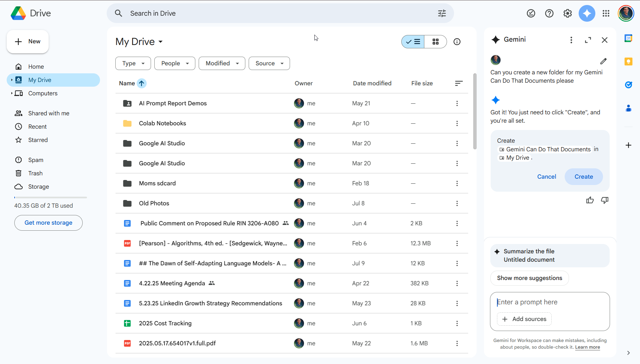This screenshot has width=640, height=364.
Task: Open the offline ready status icon
Action: (531, 13)
